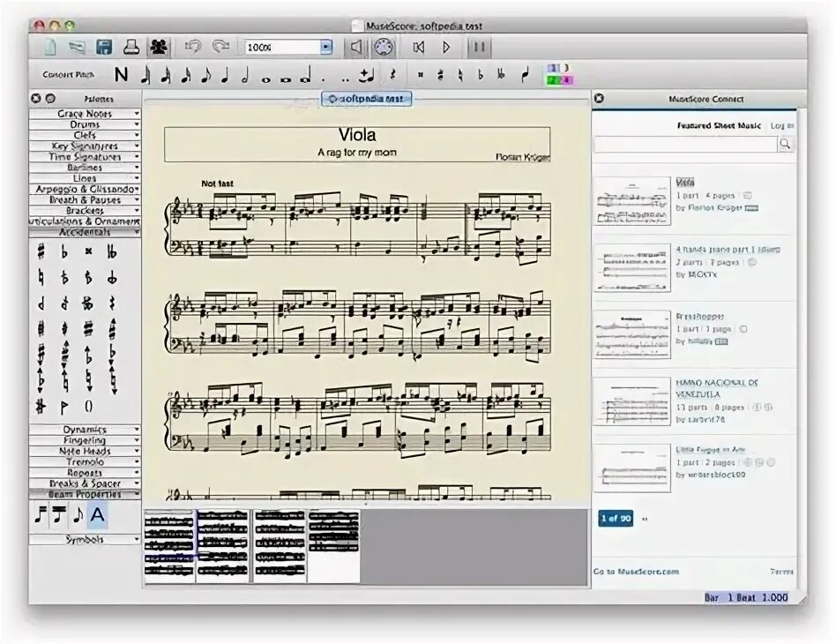836x644 pixels.
Task: Open the Viola featured score link
Action: pos(685,183)
